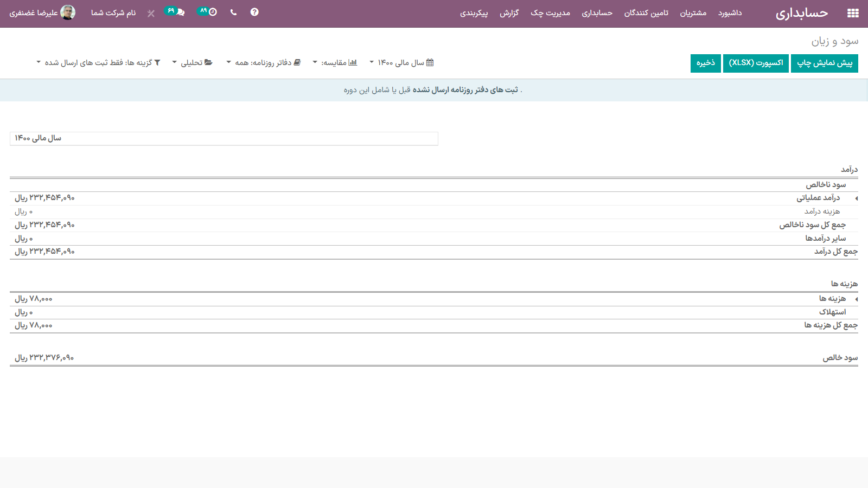Image resolution: width=868 pixels, height=488 pixels.
Task: Click the هزینه درآمد row label
Action: [x=822, y=211]
